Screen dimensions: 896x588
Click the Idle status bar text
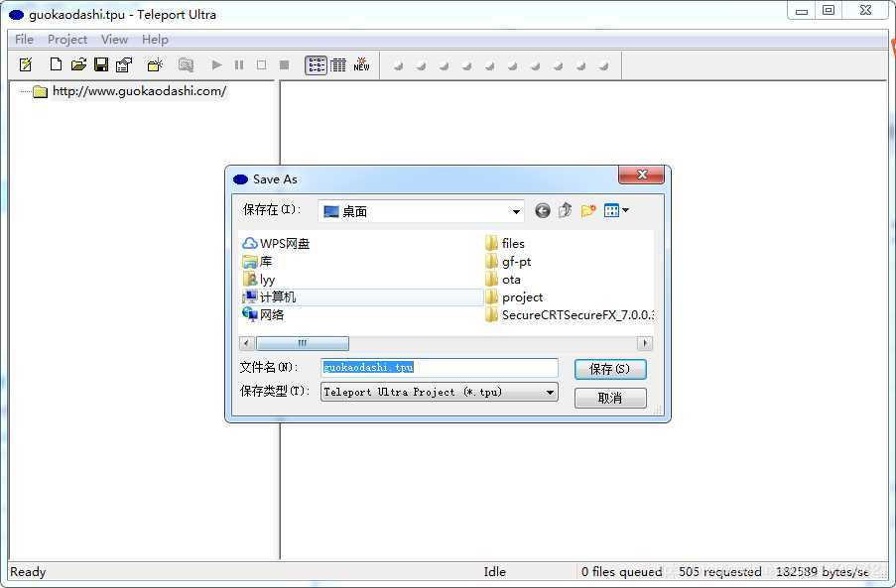click(x=495, y=571)
